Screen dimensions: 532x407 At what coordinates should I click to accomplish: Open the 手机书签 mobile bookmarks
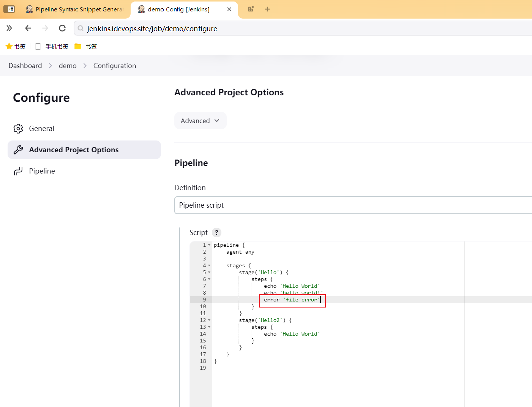[52, 46]
